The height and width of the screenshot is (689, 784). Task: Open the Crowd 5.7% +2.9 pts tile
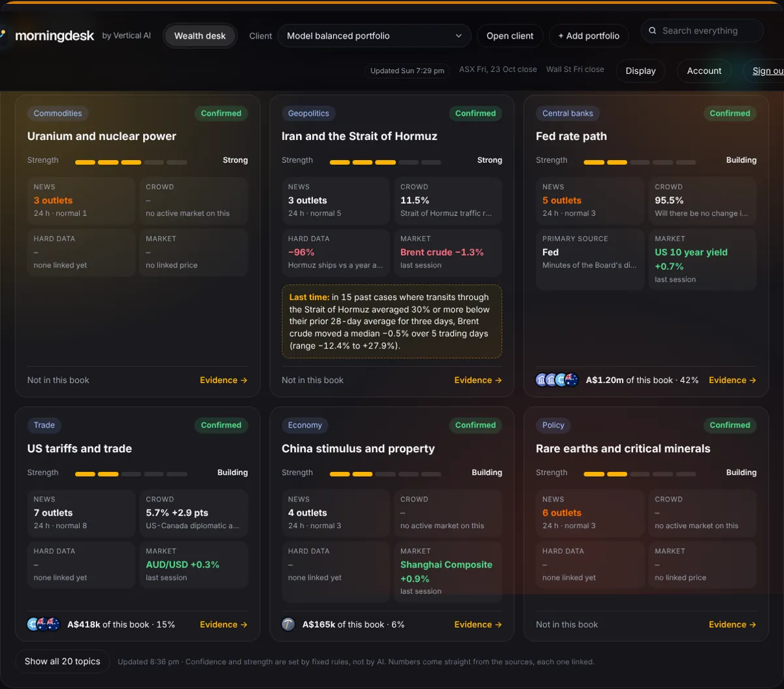[194, 513]
